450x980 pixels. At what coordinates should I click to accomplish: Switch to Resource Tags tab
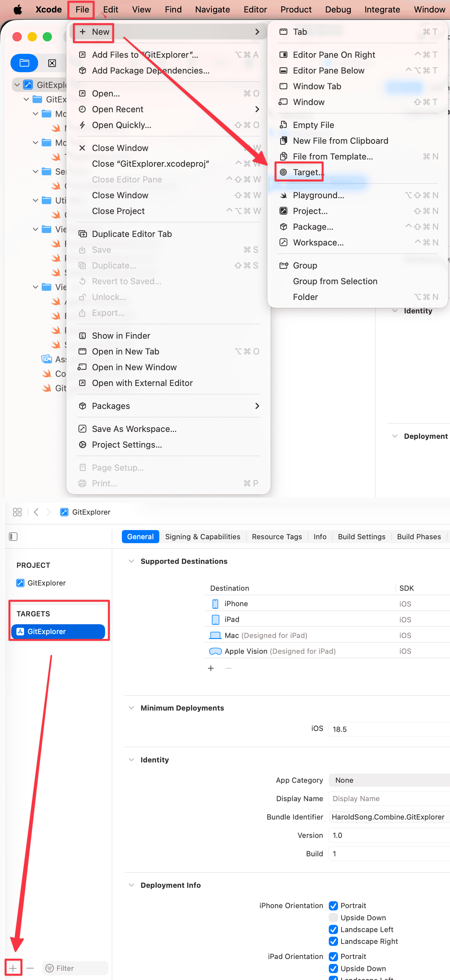pyautogui.click(x=277, y=536)
